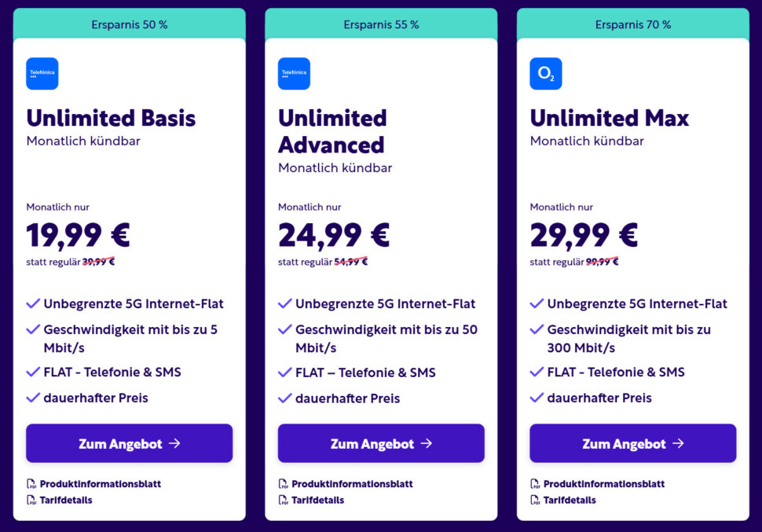762x532 pixels.
Task: Click Zum Angebot for Unlimited Basis
Action: coord(129,443)
